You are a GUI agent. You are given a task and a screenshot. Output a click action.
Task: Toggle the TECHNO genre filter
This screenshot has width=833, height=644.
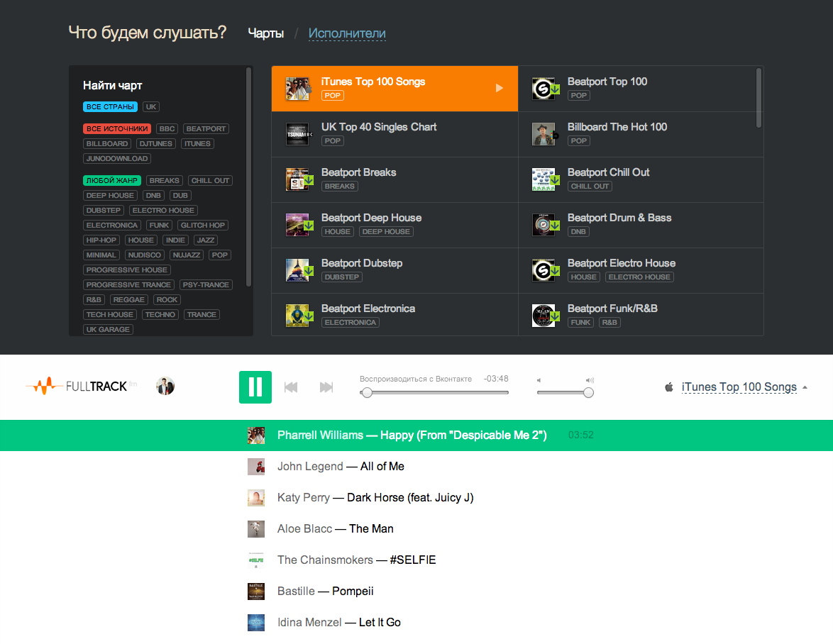tap(160, 314)
